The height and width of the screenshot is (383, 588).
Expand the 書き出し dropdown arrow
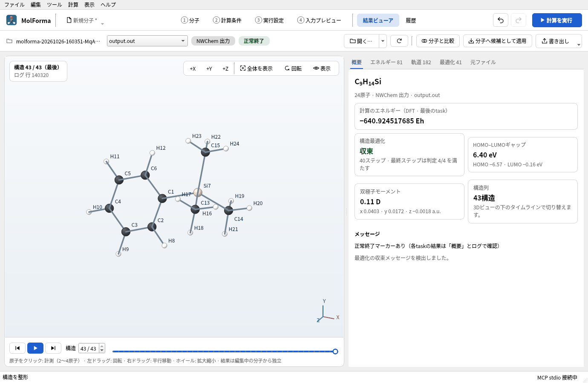pos(579,44)
